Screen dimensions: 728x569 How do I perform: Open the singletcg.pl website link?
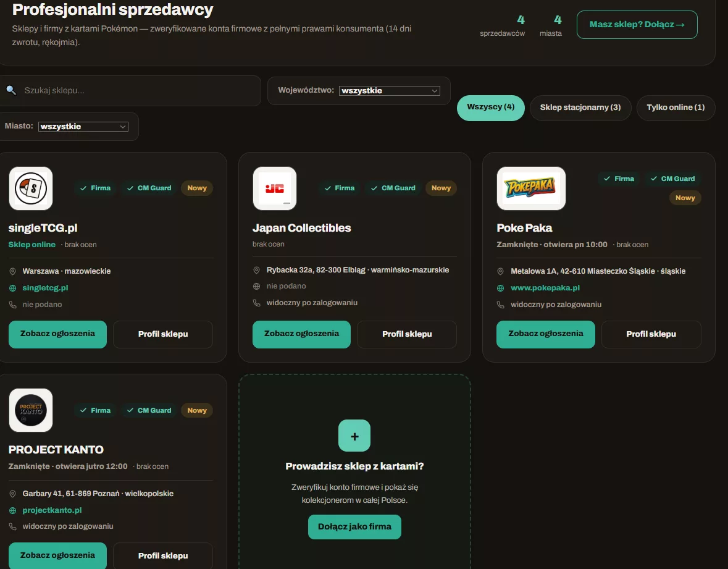[45, 288]
